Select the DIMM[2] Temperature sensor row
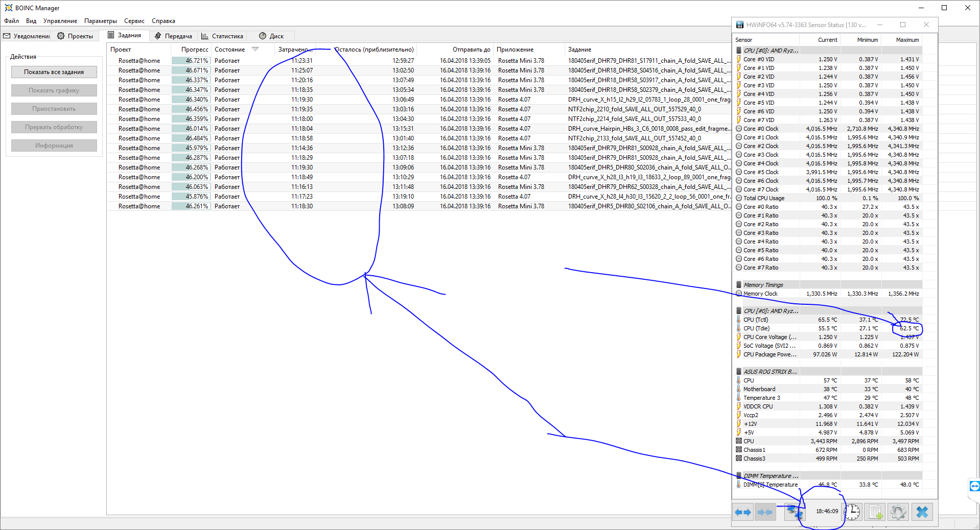The image size is (980, 530). coord(828,485)
